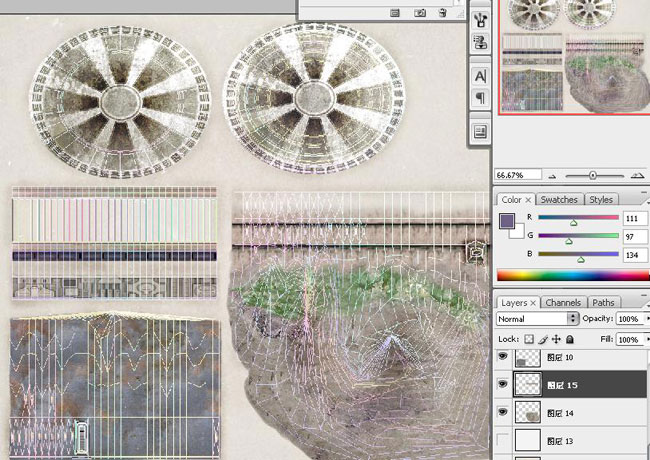This screenshot has width=650, height=460.
Task: Hide layer 图层 10 with eye icon
Action: tap(502, 356)
